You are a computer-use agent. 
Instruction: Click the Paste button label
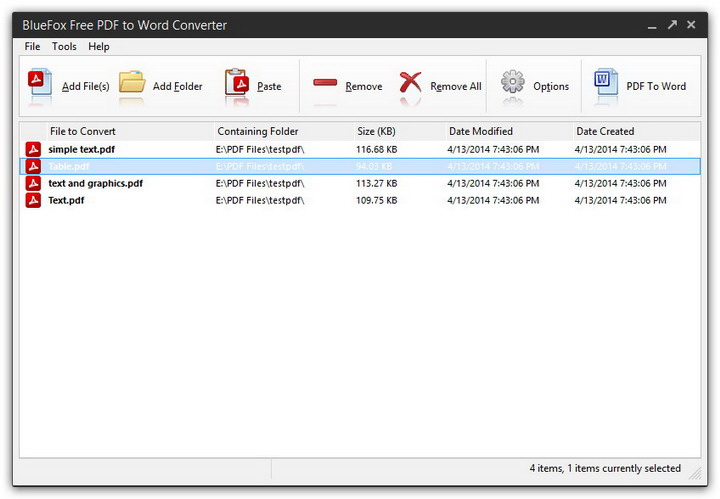pos(269,86)
